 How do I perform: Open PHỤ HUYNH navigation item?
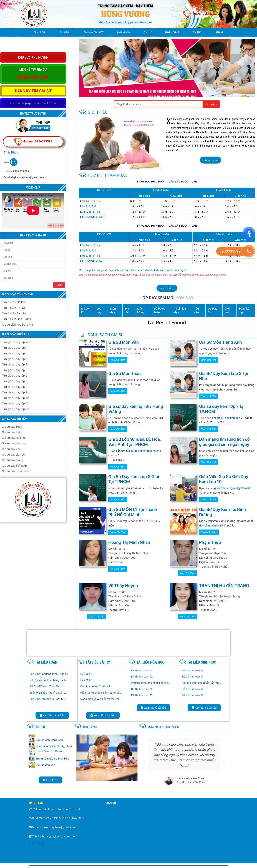pos(124,32)
